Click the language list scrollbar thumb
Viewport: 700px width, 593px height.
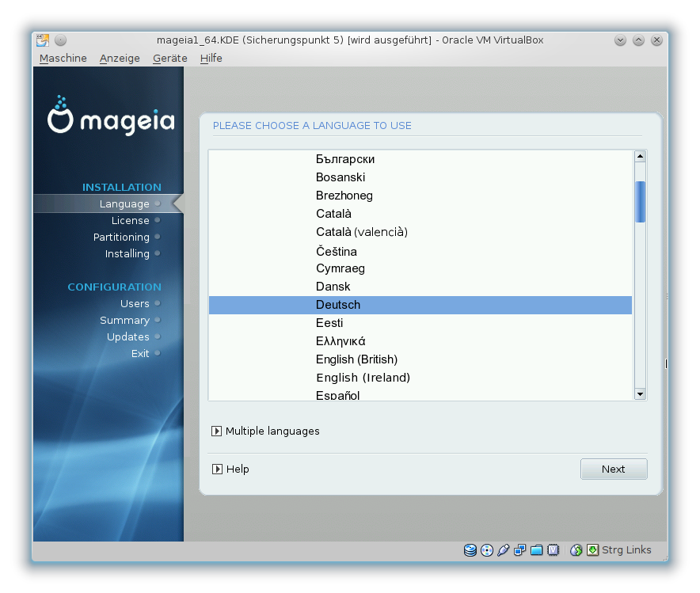point(640,202)
